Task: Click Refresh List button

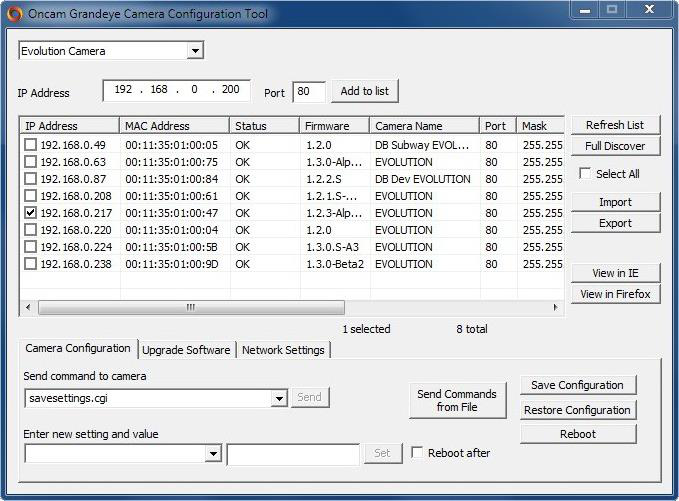Action: [x=615, y=125]
